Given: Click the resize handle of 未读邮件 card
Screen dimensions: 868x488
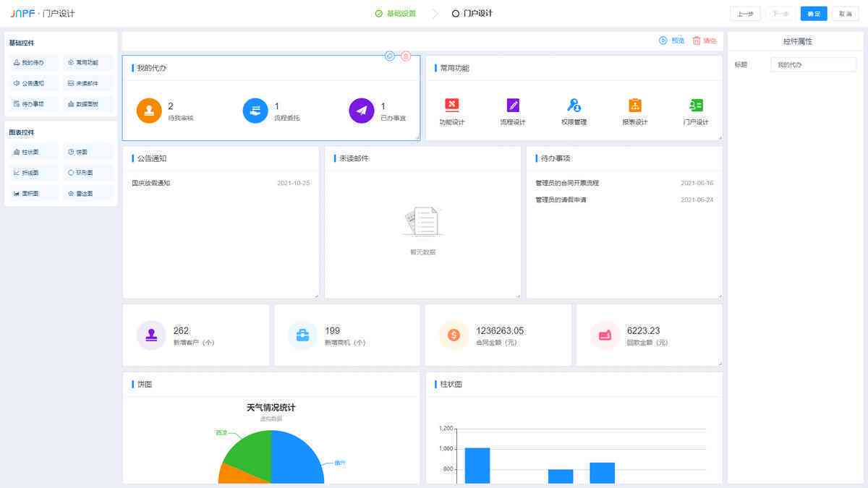Looking at the screenshot, I should 517,295.
